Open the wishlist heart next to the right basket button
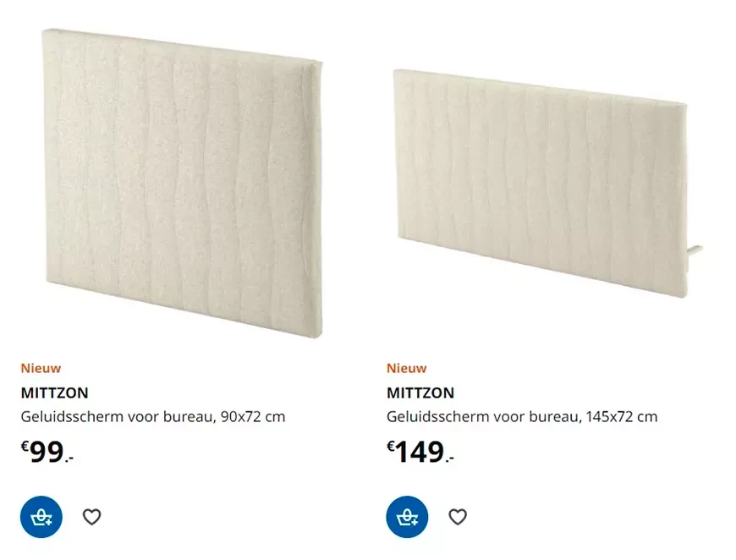Image resolution: width=736 pixels, height=560 pixels. [x=457, y=517]
